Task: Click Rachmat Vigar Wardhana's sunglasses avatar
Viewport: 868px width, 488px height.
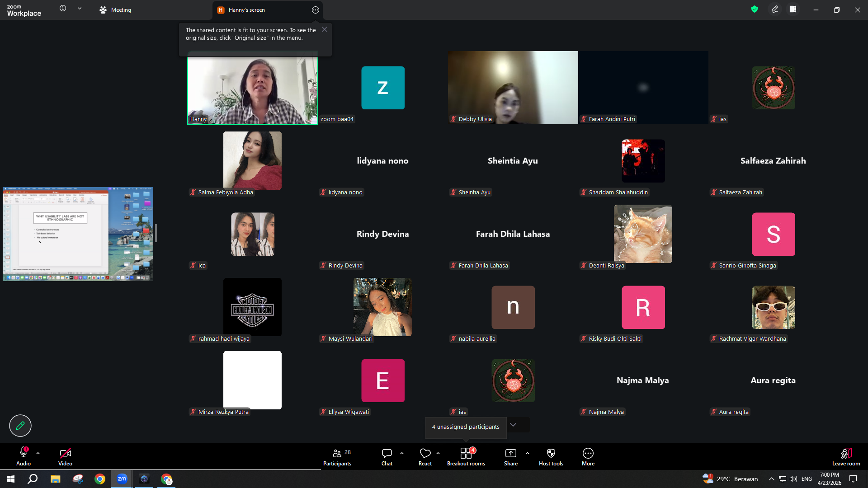Action: pyautogui.click(x=774, y=307)
